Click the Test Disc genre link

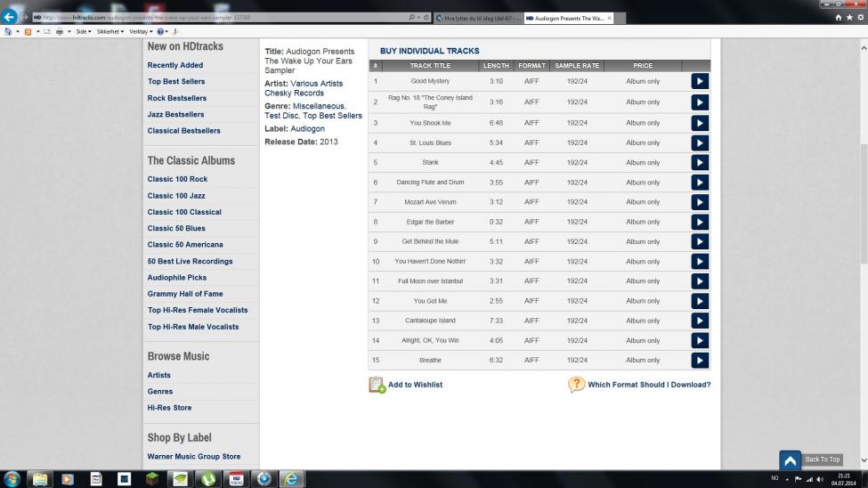coord(281,116)
